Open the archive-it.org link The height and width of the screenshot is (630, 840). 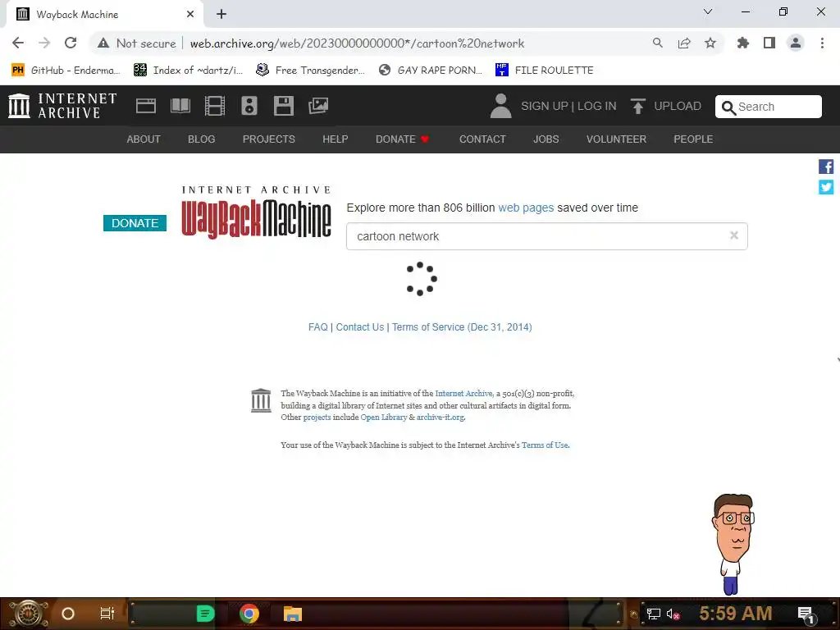tap(441, 418)
